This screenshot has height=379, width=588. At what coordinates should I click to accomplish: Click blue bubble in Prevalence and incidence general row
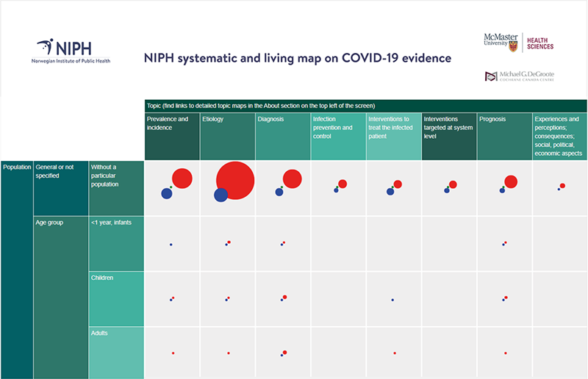(x=167, y=193)
